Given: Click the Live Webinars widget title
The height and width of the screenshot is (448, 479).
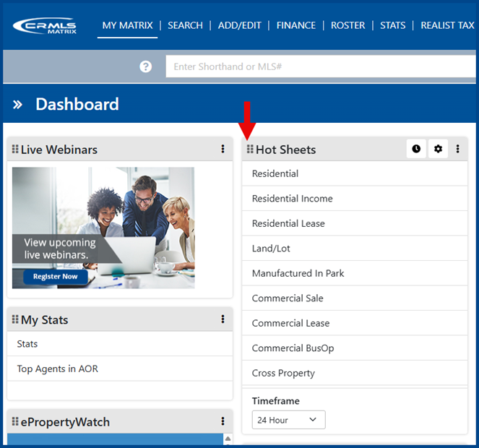Looking at the screenshot, I should 59,150.
